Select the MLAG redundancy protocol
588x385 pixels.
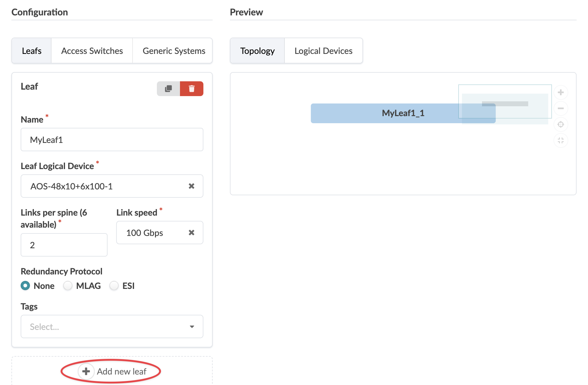coord(68,286)
